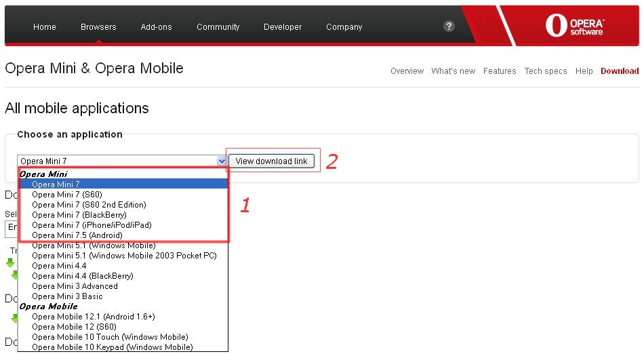The image size is (644, 354).
Task: Click the Opera Software logo
Action: (575, 26)
